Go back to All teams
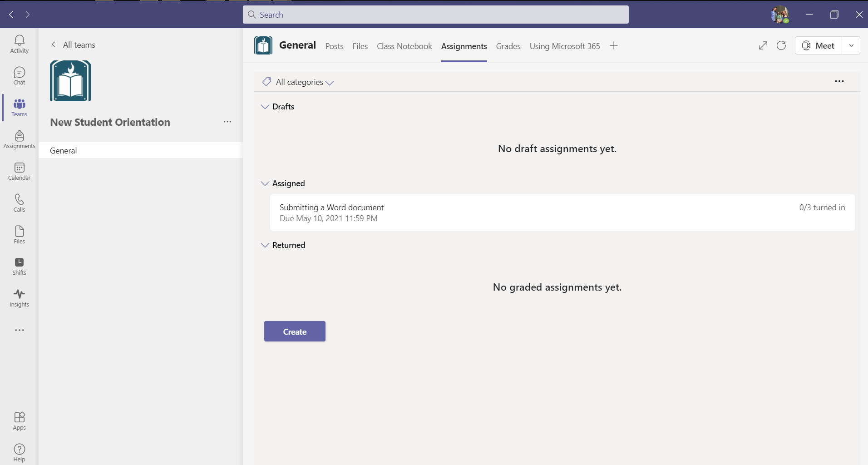 coord(73,45)
